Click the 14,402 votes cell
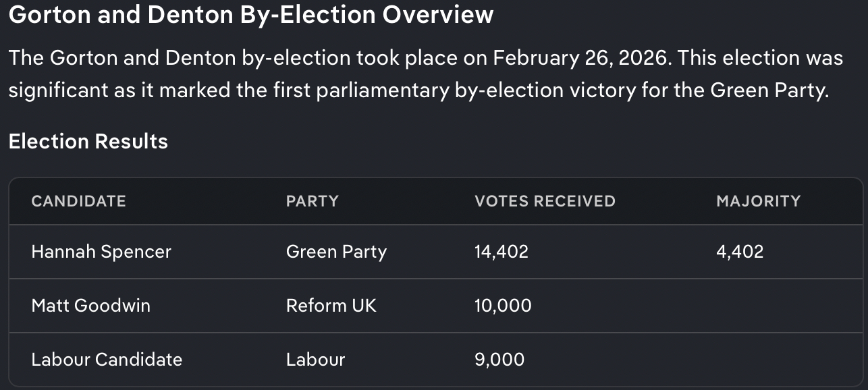The width and height of the screenshot is (868, 390). (501, 252)
